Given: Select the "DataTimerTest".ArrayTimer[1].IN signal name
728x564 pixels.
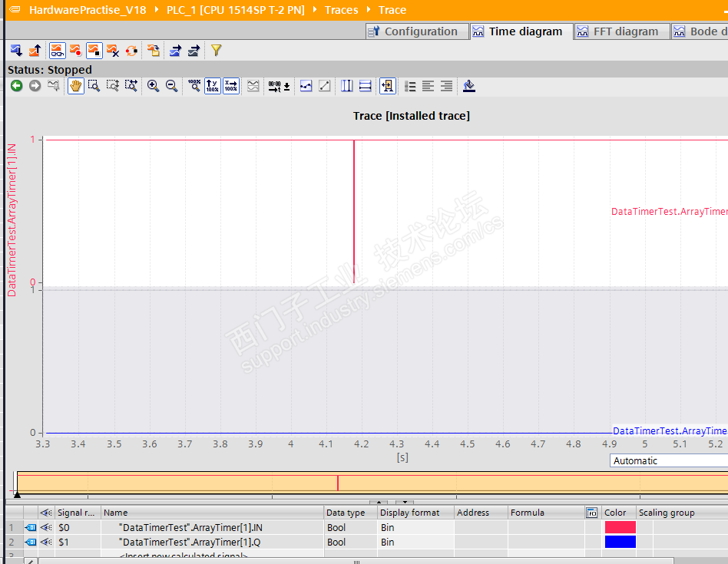Looking at the screenshot, I should click(x=190, y=527).
